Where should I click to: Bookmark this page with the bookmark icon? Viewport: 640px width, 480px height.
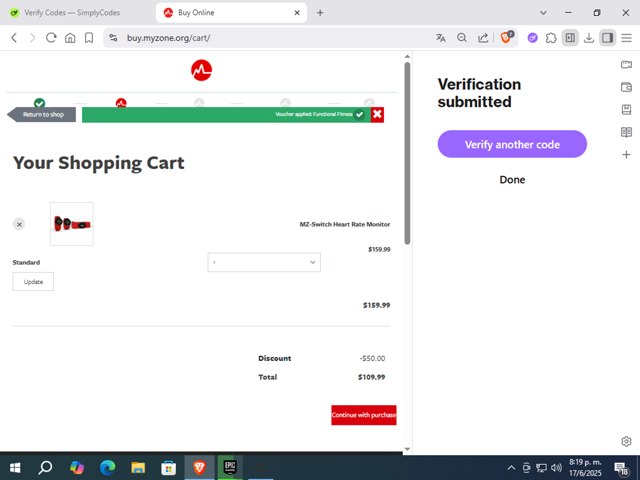click(89, 38)
